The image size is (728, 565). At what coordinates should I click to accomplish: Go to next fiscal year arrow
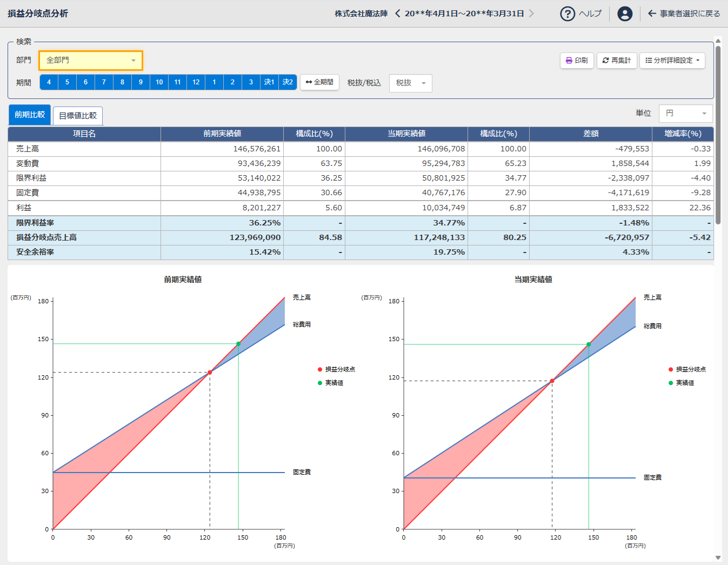531,14
